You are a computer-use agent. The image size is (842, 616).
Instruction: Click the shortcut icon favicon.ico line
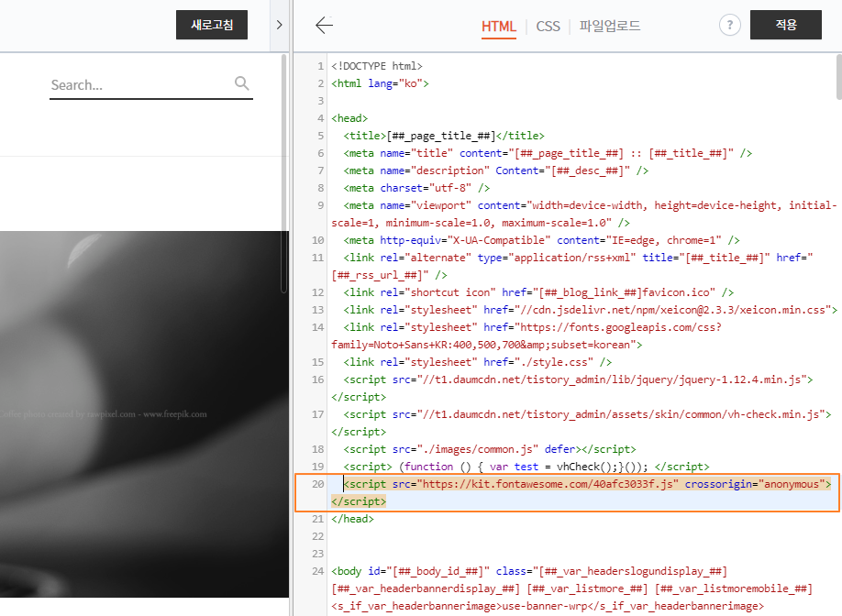coord(538,292)
